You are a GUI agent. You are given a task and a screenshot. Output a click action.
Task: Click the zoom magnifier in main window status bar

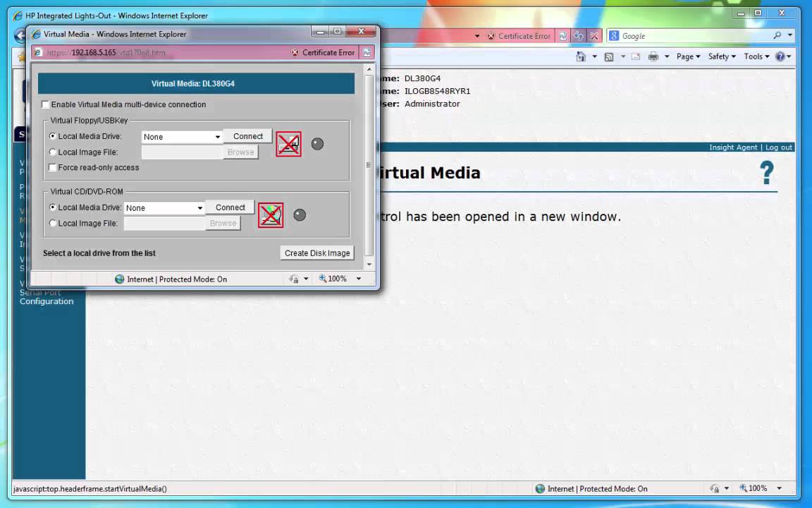point(743,488)
